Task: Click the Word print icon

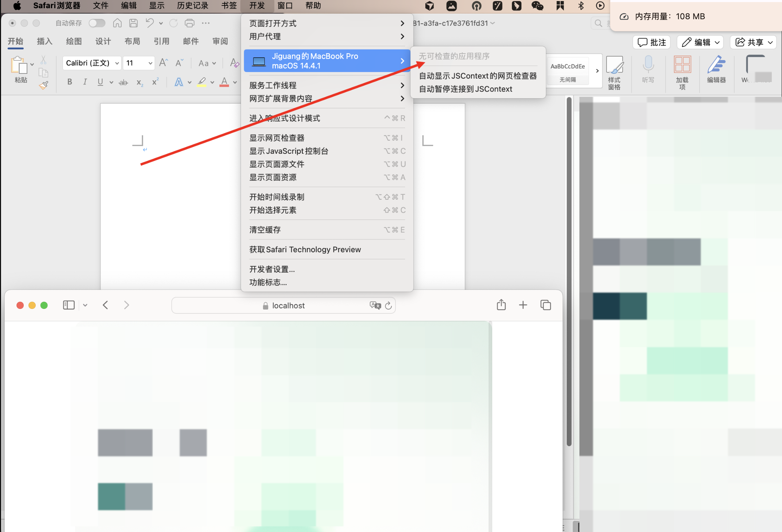Action: click(x=189, y=23)
